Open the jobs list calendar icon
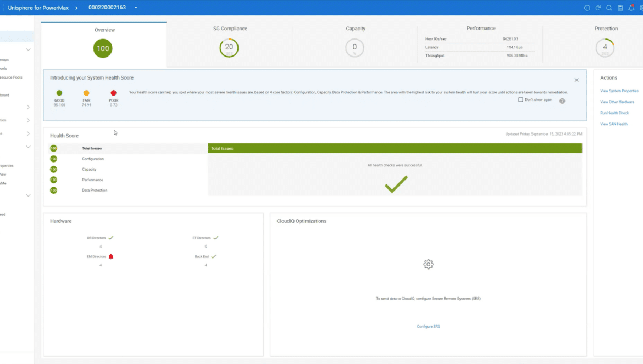Screen dimensions: 643x364 tap(620, 8)
